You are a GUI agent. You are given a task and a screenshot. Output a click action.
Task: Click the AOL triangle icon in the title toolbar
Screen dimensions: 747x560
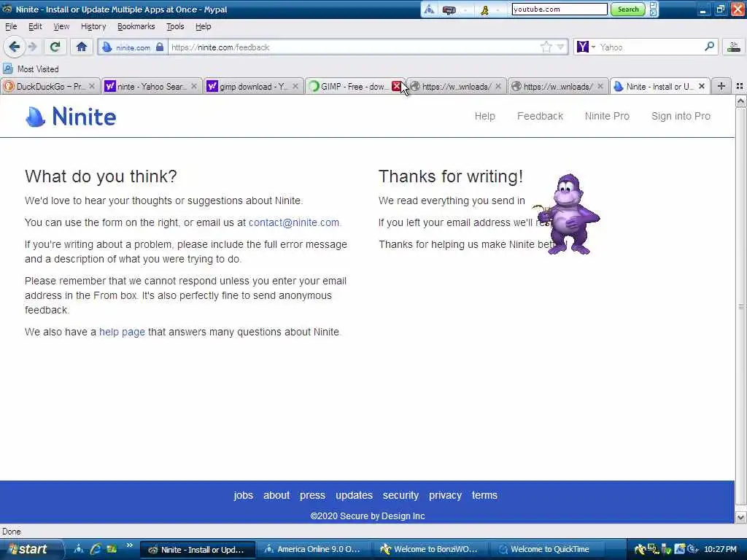click(x=429, y=9)
